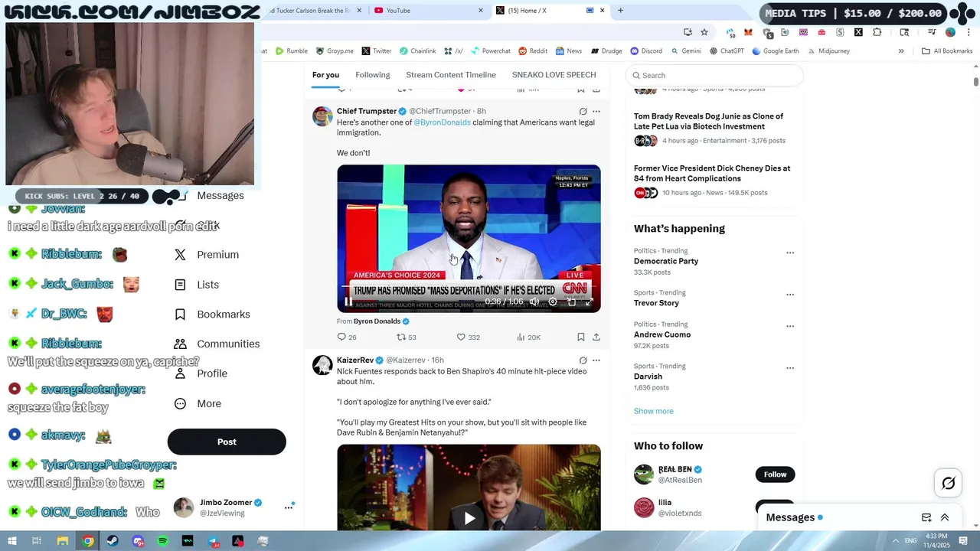Repost Chief Trumpster's post with 53 reposts
Image resolution: width=980 pixels, height=551 pixels.
407,337
